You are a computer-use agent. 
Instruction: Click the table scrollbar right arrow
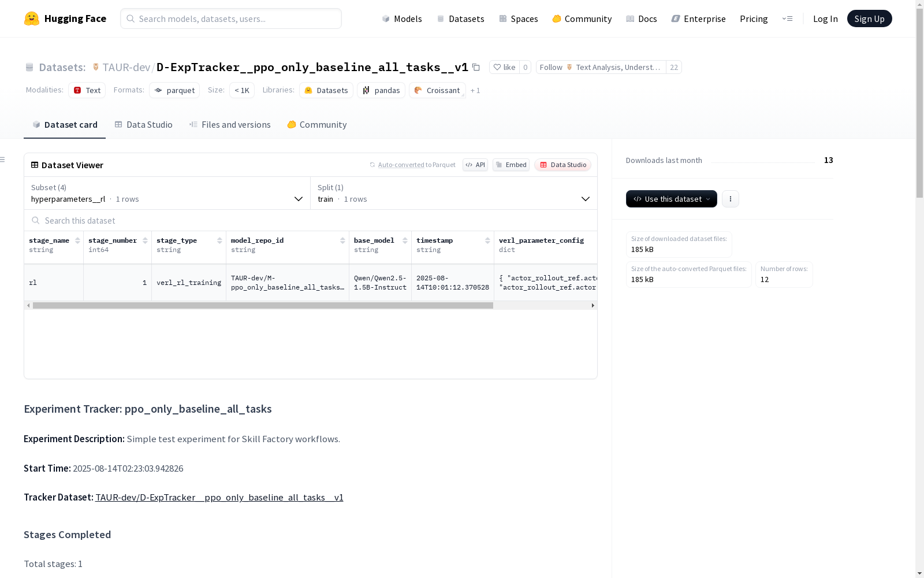tap(593, 305)
